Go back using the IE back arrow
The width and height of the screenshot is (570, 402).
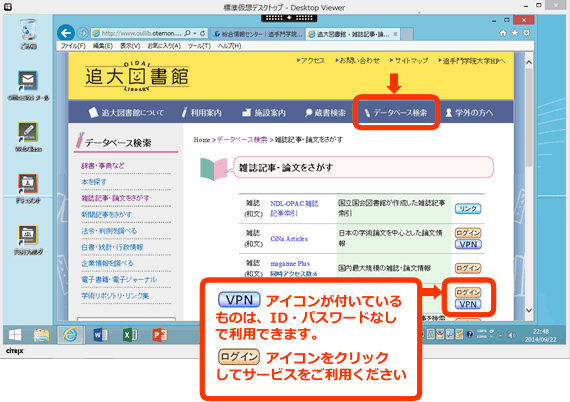tap(66, 33)
